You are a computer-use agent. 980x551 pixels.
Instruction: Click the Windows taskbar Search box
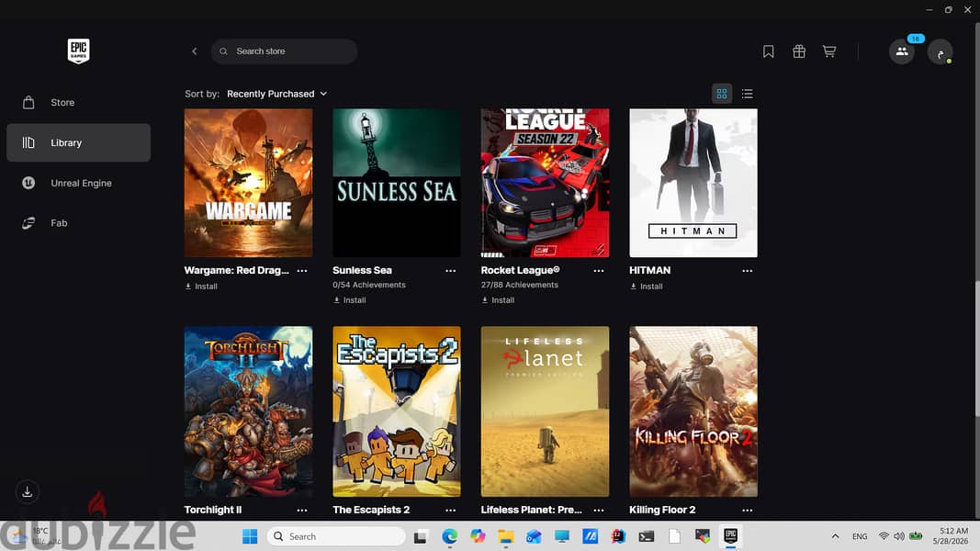(336, 536)
